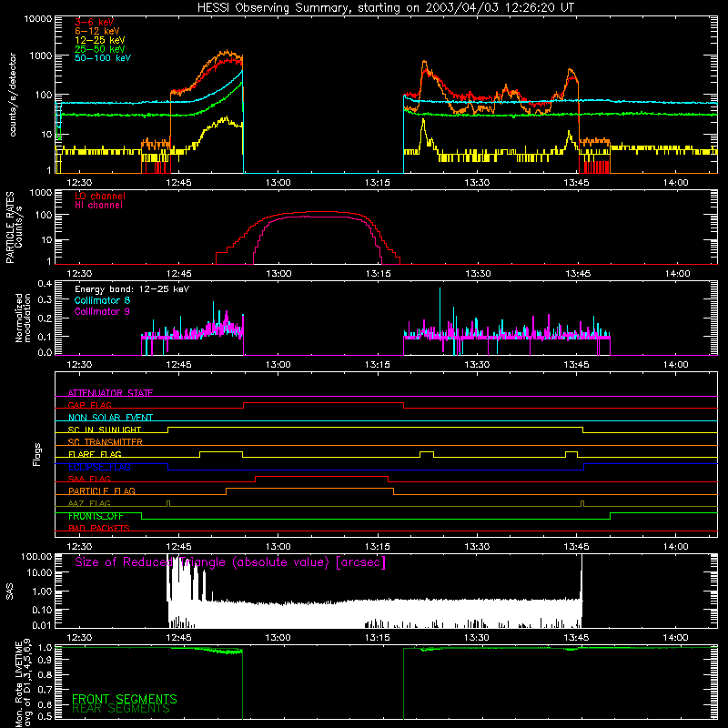
Task: Click the ECLIPSE FLAG label
Action: point(99,467)
